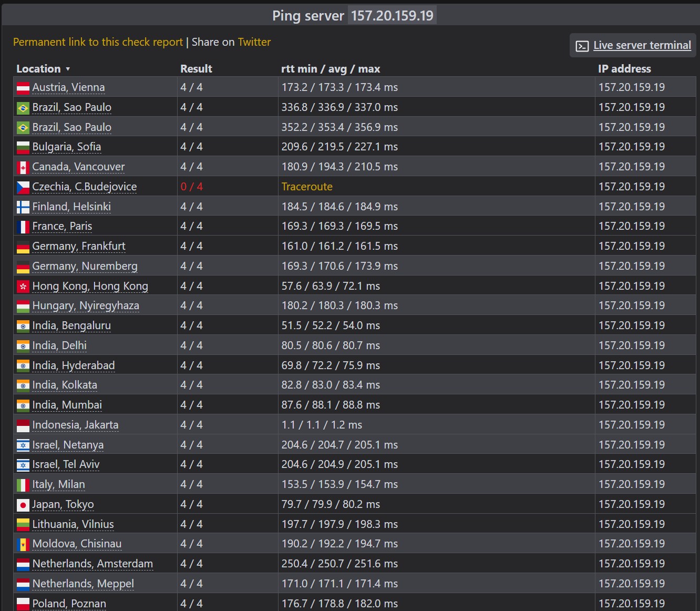
Task: Open the Czechia, C.Budejovice location link
Action: click(x=85, y=187)
